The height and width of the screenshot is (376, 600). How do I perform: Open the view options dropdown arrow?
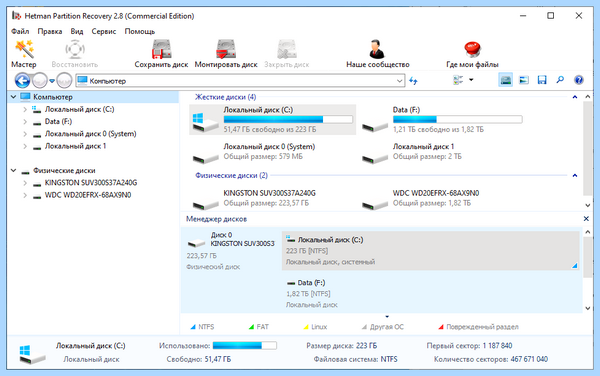[x=471, y=80]
